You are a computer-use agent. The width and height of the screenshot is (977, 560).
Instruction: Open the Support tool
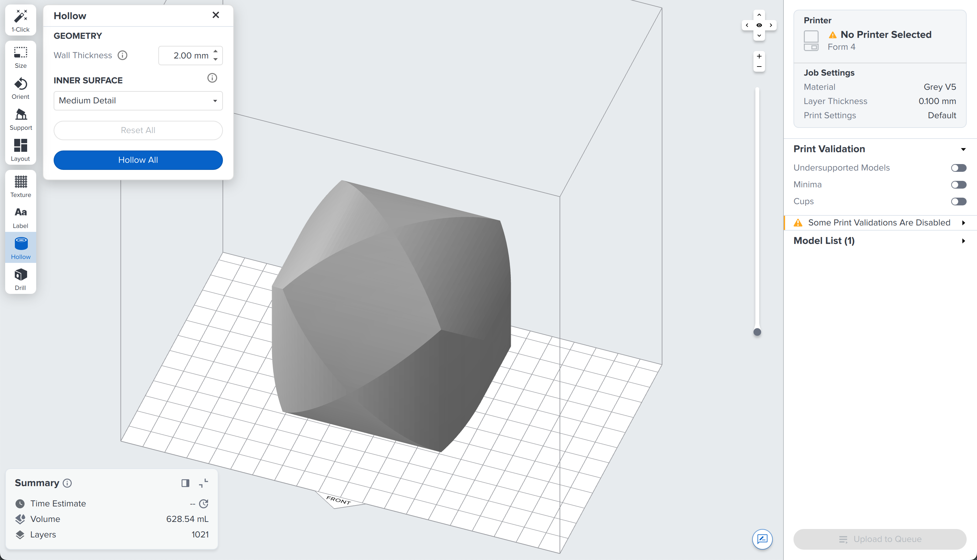(x=20, y=119)
